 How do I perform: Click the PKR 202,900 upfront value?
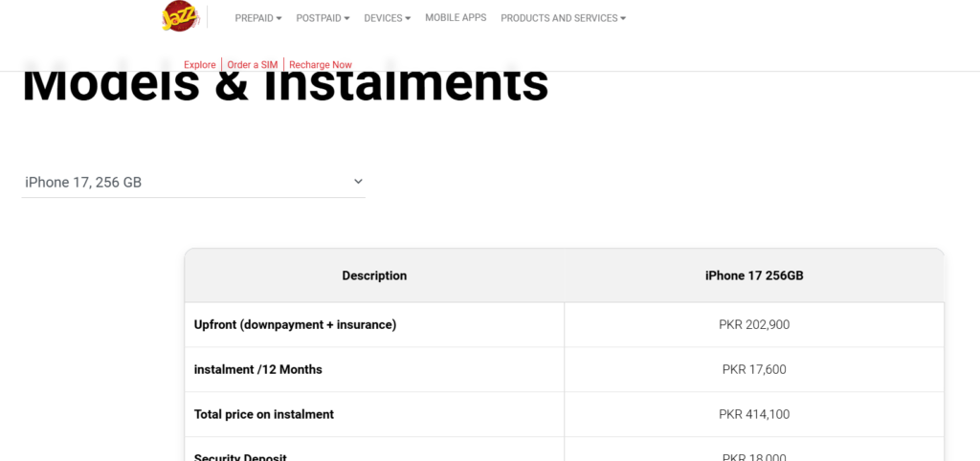(754, 324)
